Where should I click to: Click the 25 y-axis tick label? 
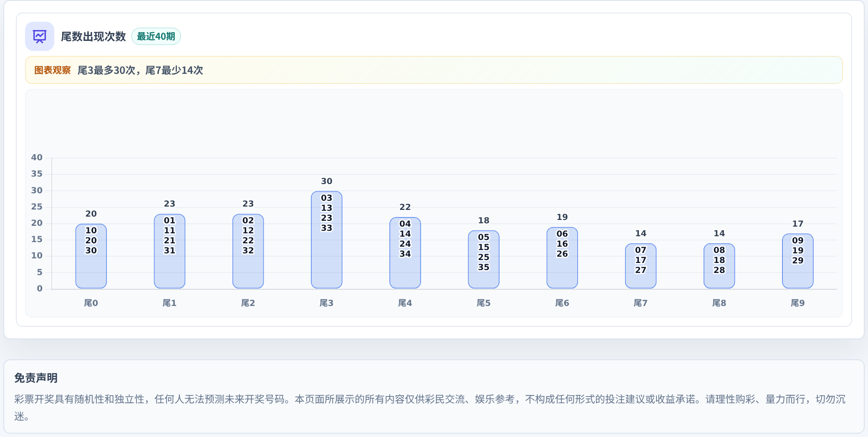point(37,207)
